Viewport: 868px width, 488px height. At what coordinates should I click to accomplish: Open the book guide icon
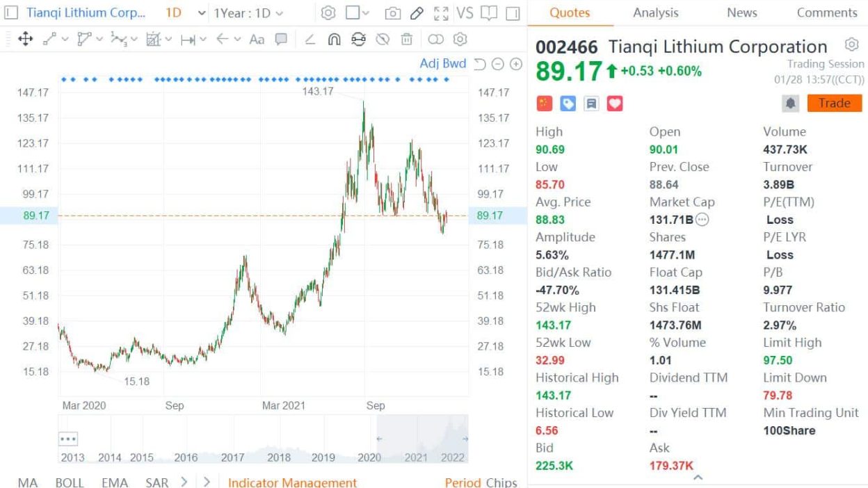[x=489, y=13]
